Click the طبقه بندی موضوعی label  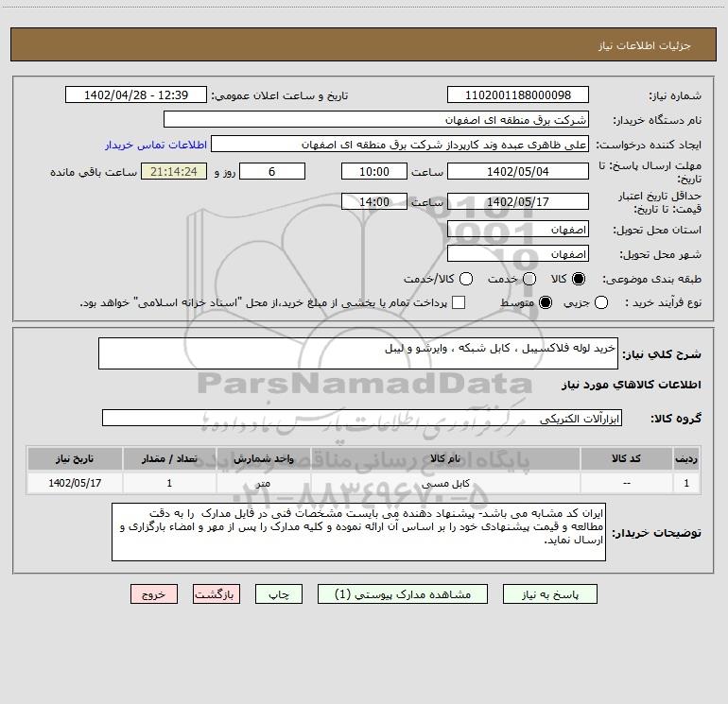pos(651,279)
